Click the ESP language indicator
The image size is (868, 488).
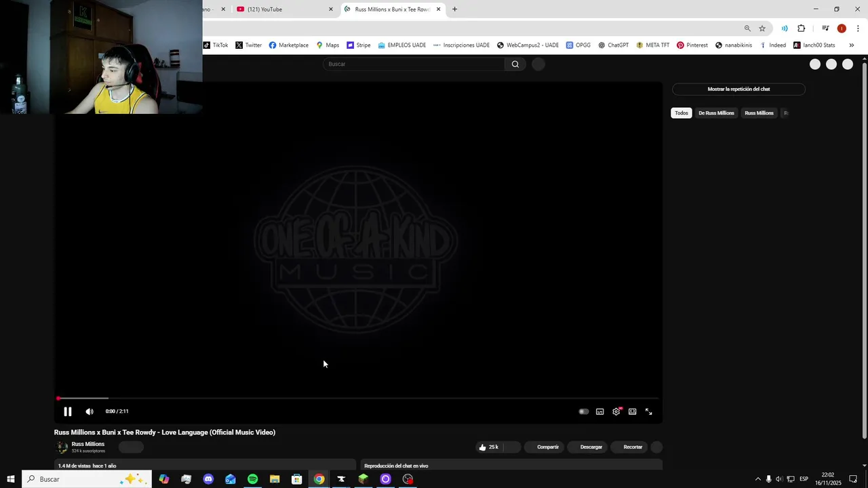point(804,479)
